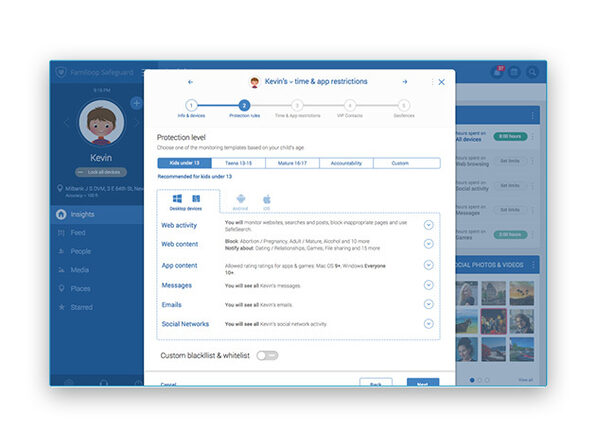
Task: Expand the App content row chevron
Action: click(428, 265)
